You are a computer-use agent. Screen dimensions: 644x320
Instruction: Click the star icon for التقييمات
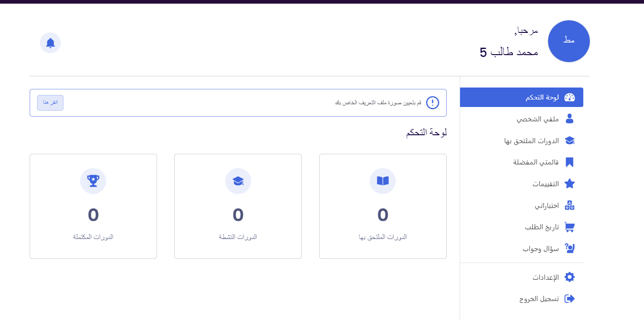(x=569, y=184)
